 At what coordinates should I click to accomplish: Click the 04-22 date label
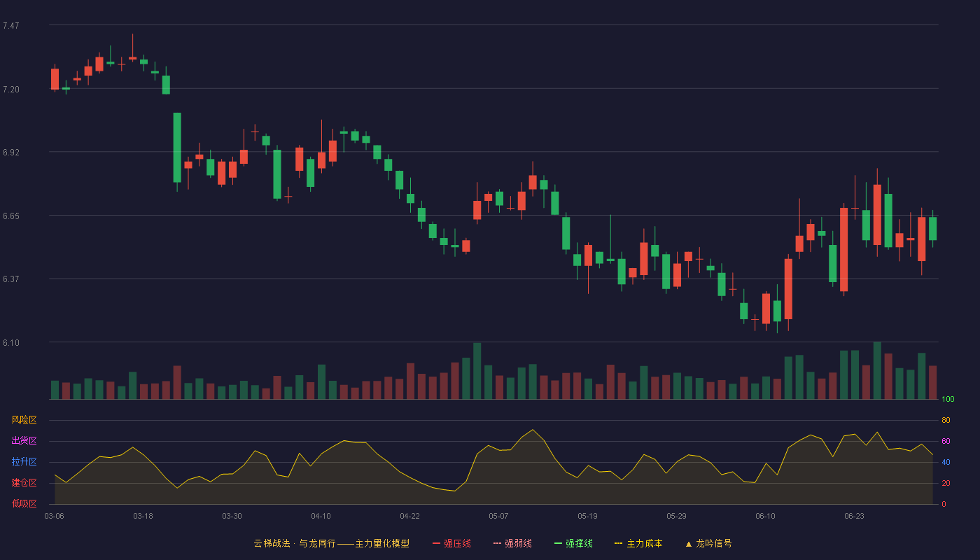(x=410, y=516)
